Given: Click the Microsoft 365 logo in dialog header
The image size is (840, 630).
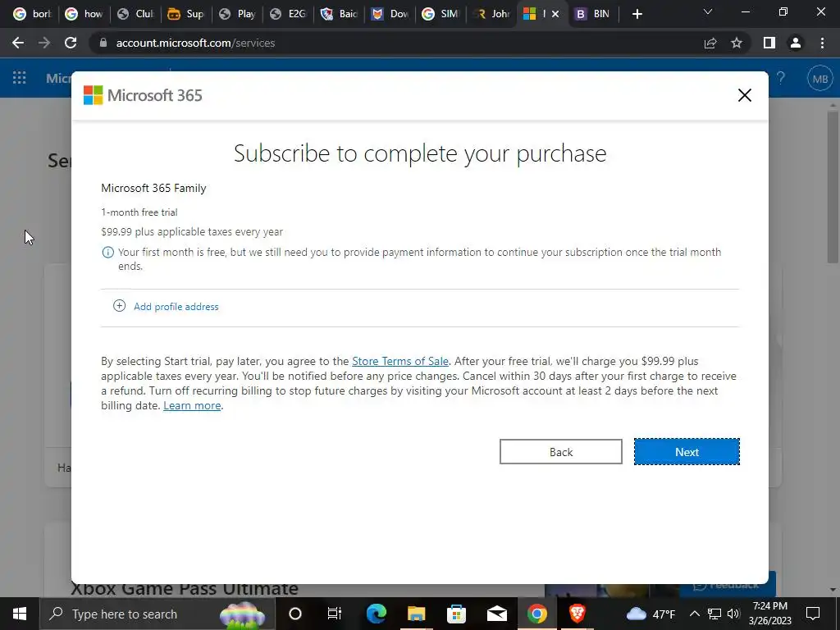Looking at the screenshot, I should tap(143, 95).
